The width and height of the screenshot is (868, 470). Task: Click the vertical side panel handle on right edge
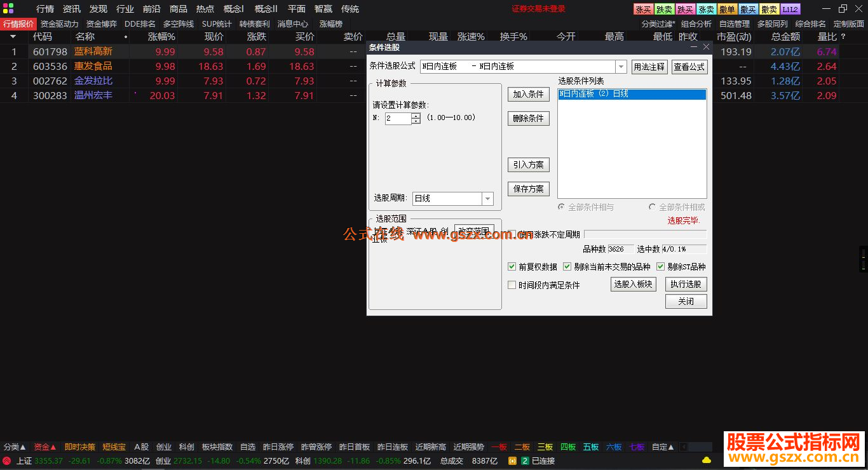[x=863, y=260]
